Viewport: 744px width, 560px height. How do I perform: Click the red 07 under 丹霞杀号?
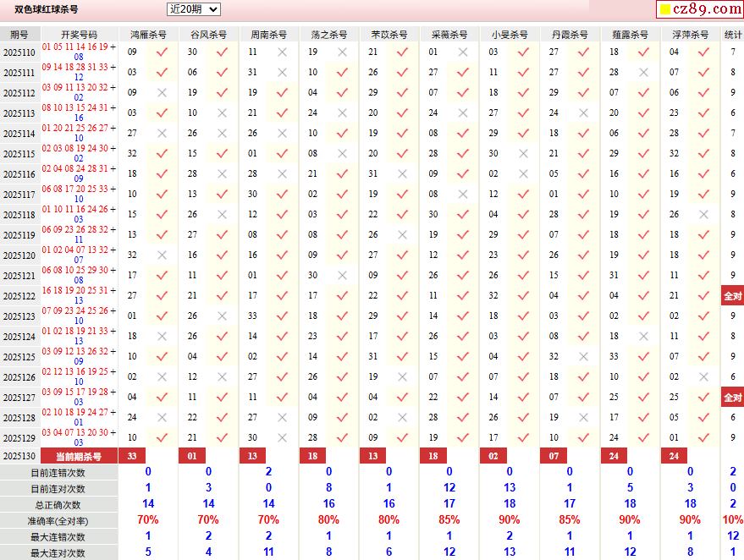click(x=554, y=456)
